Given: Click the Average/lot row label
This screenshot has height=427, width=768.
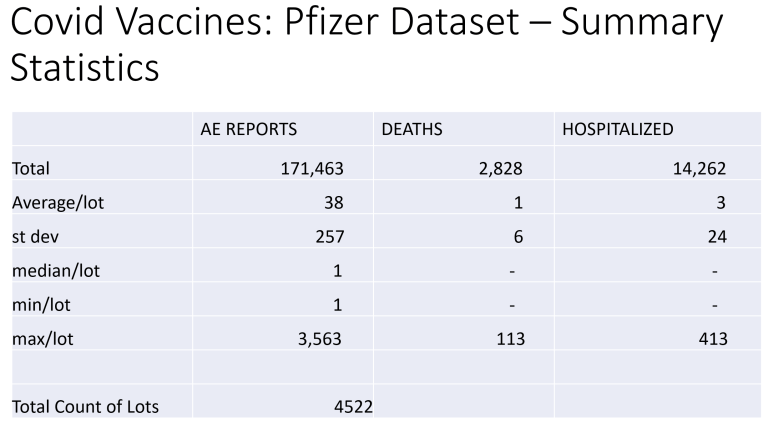Looking at the screenshot, I should [58, 202].
